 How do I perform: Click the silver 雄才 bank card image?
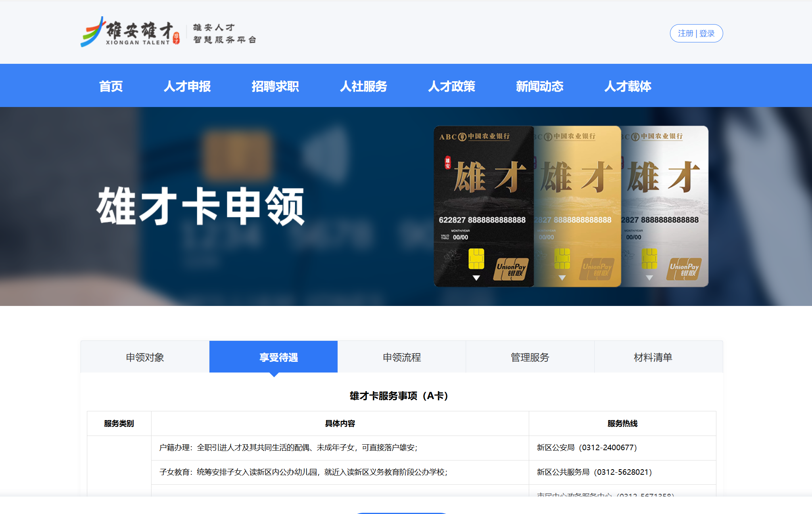click(x=664, y=206)
